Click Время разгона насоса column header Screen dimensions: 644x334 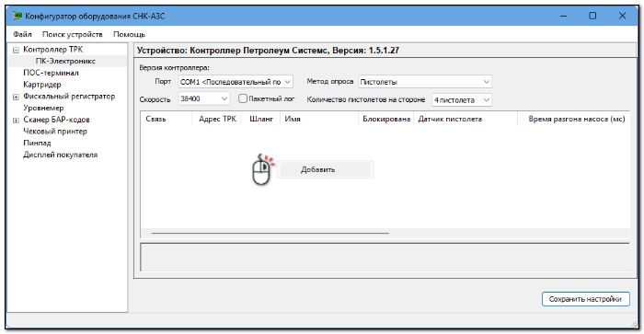[573, 119]
